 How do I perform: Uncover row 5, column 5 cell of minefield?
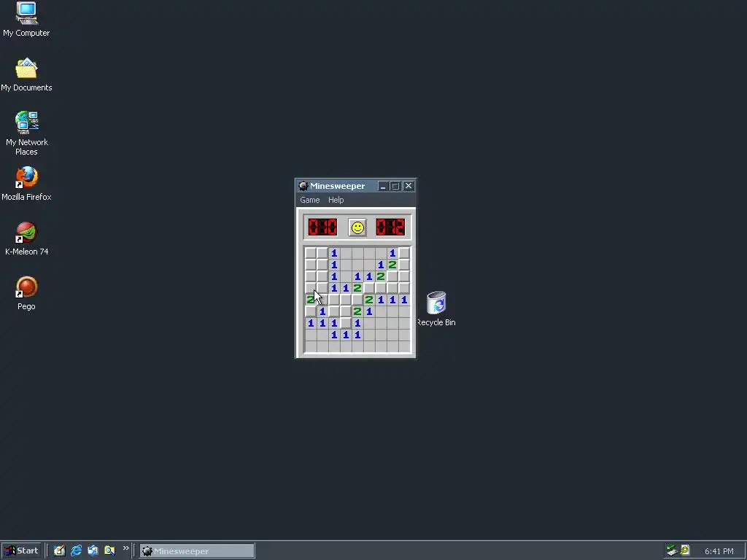pos(357,300)
